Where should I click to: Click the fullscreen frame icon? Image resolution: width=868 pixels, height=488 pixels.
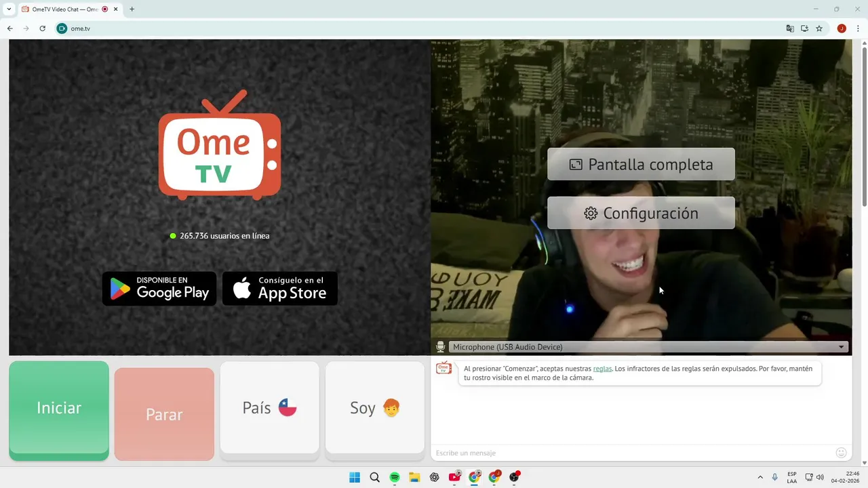[x=576, y=164]
